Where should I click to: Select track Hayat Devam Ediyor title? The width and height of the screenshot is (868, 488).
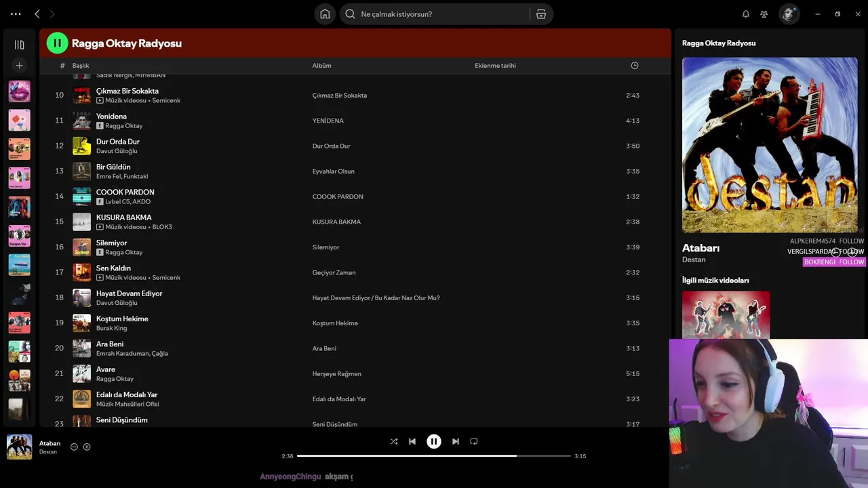(130, 293)
